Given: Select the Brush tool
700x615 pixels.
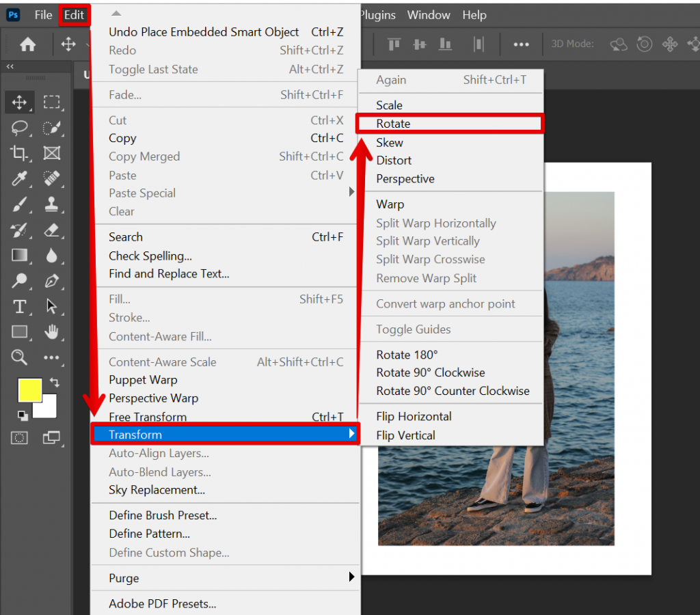Looking at the screenshot, I should click(x=19, y=204).
